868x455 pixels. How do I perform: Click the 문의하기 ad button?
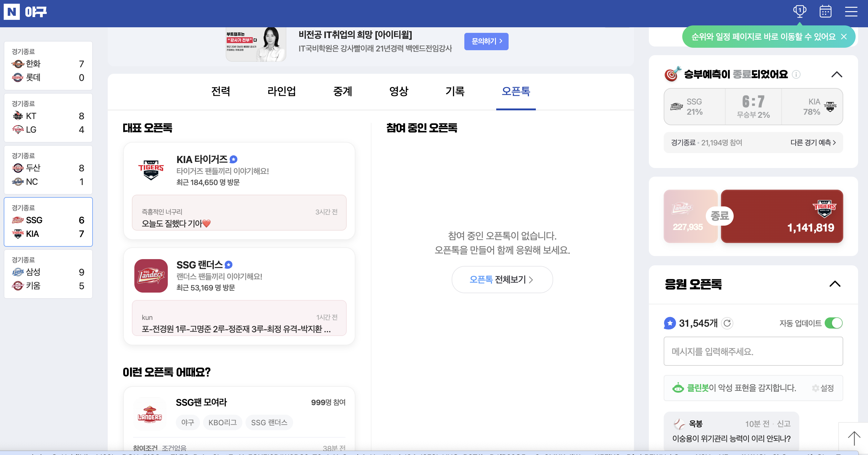pyautogui.click(x=486, y=41)
